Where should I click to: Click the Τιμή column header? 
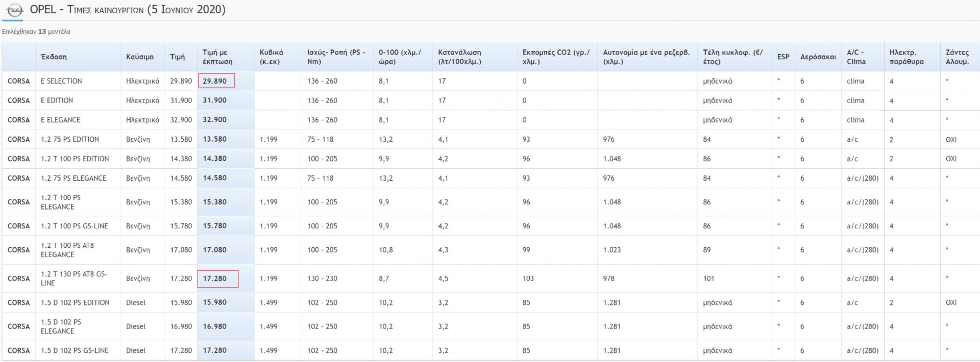tap(178, 57)
